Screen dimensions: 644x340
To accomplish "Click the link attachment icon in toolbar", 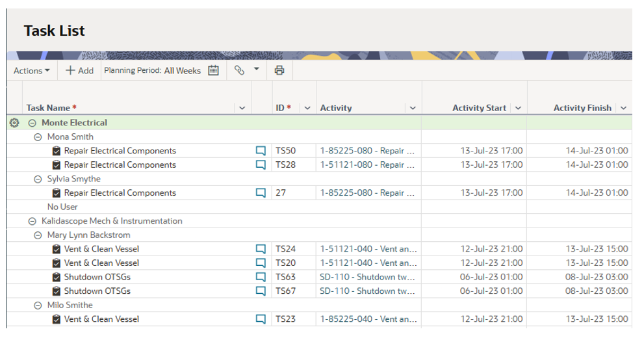I will 239,71.
